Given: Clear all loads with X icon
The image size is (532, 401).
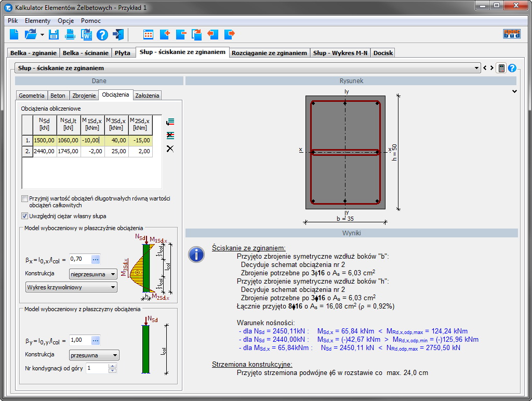Looking at the screenshot, I should tap(170, 149).
